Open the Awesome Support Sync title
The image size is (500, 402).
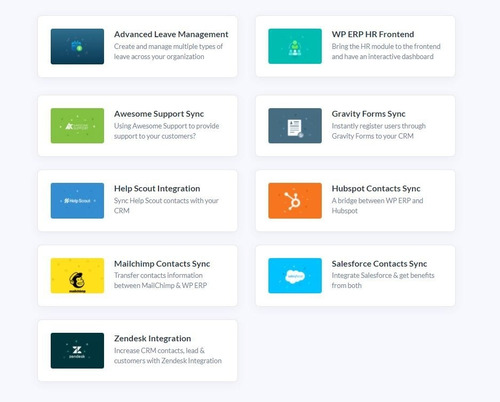click(x=159, y=114)
